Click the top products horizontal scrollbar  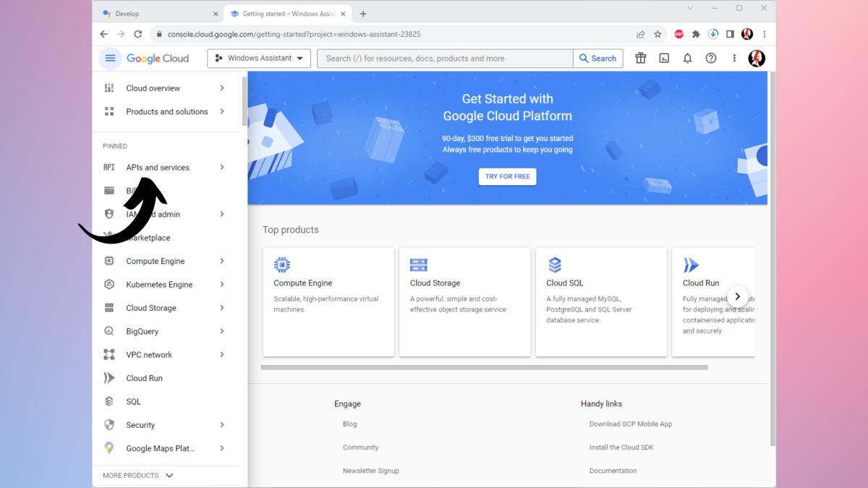click(484, 367)
